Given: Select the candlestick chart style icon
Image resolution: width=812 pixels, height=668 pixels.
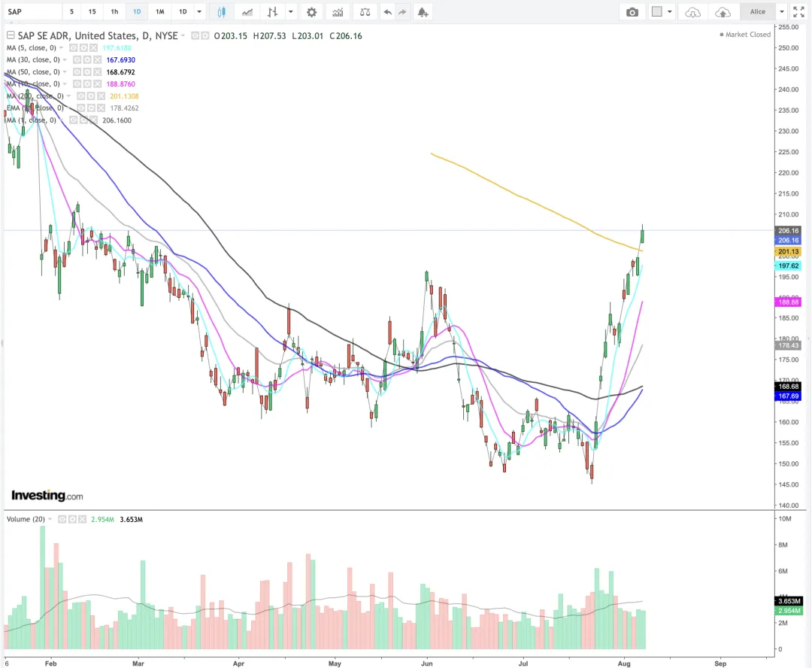Looking at the screenshot, I should tap(222, 12).
